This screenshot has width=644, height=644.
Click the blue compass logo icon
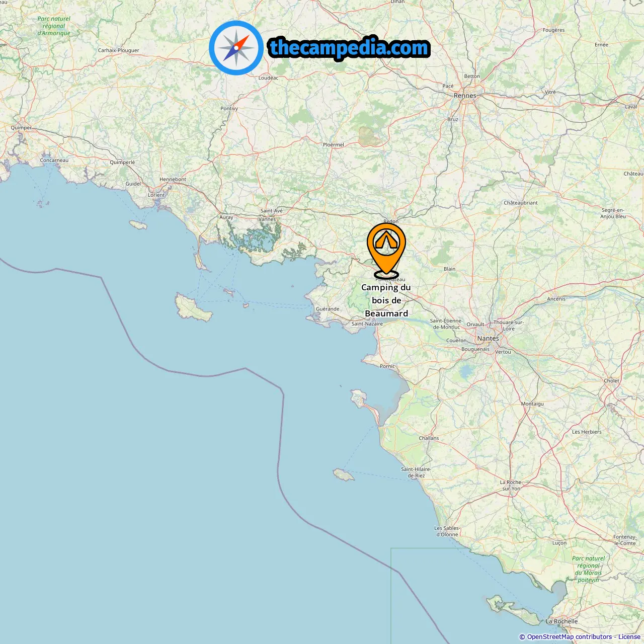(x=236, y=48)
